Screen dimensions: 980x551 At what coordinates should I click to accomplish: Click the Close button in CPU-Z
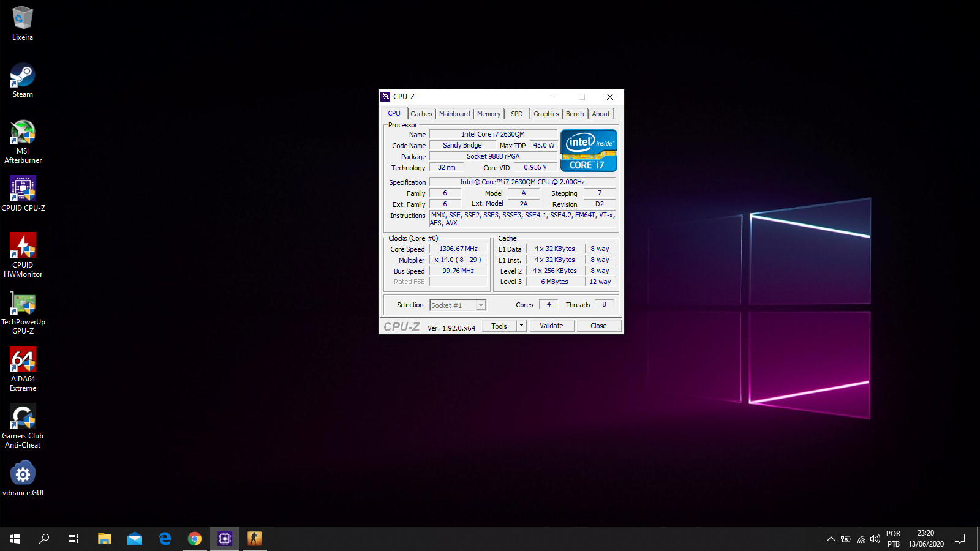[598, 326]
